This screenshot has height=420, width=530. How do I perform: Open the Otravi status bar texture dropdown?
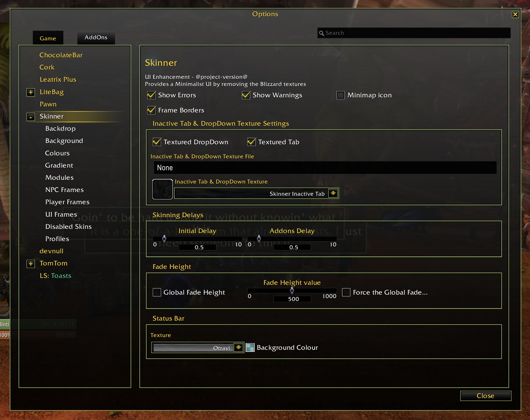(x=238, y=347)
